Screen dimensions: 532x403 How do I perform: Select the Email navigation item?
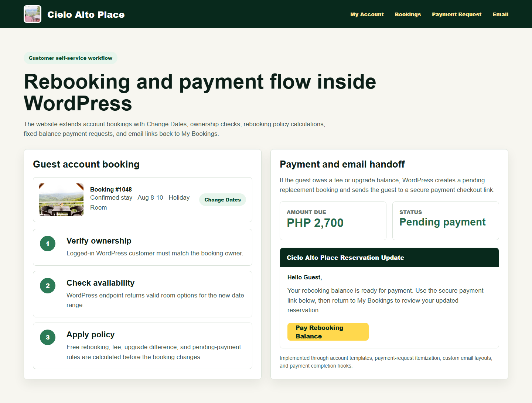click(x=500, y=14)
